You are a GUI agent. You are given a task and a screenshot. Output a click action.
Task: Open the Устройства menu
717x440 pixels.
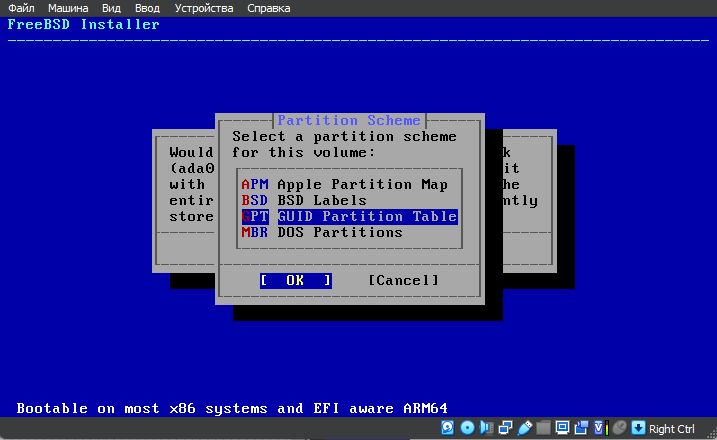click(204, 8)
